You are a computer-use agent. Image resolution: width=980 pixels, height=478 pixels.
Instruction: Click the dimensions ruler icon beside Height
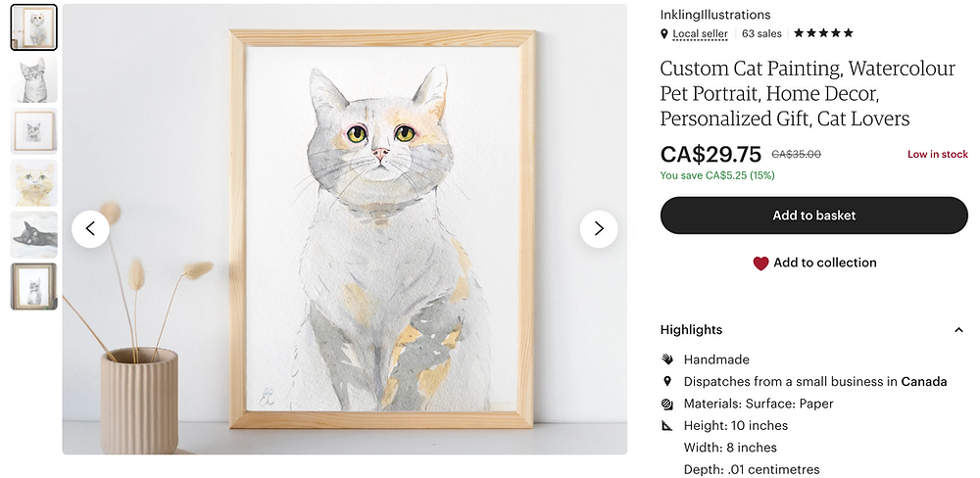coord(666,425)
